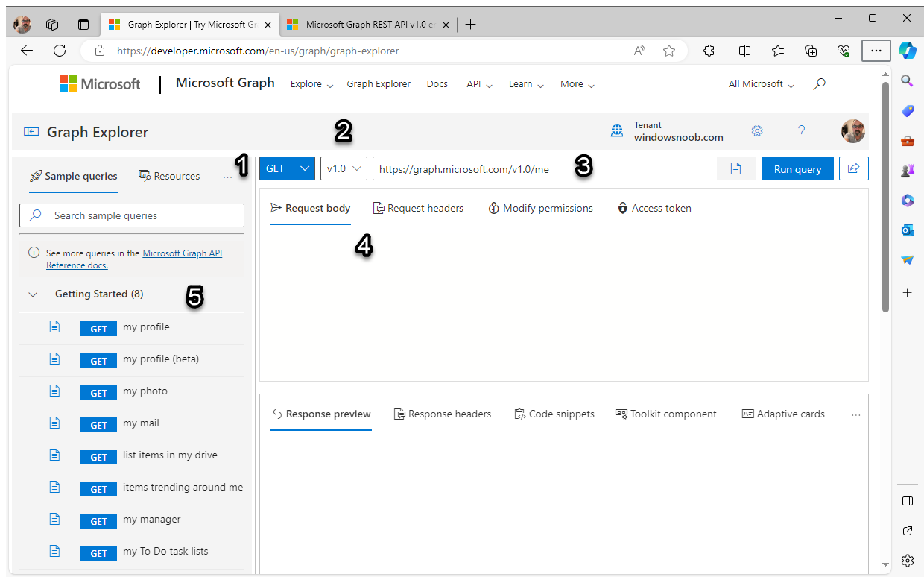Viewport: 924px width, 577px height.
Task: Open the Microsoft Graph brand link
Action: point(225,83)
